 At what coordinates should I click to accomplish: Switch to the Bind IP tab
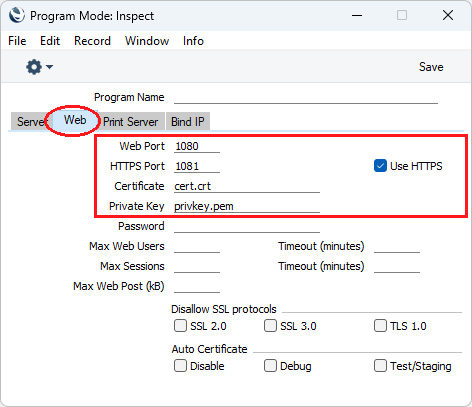pos(188,122)
